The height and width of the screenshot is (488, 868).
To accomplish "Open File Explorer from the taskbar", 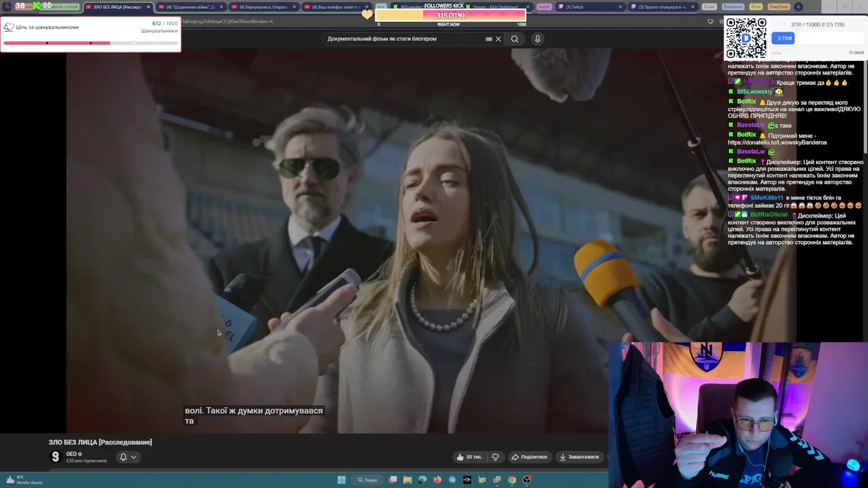I will pos(408,480).
